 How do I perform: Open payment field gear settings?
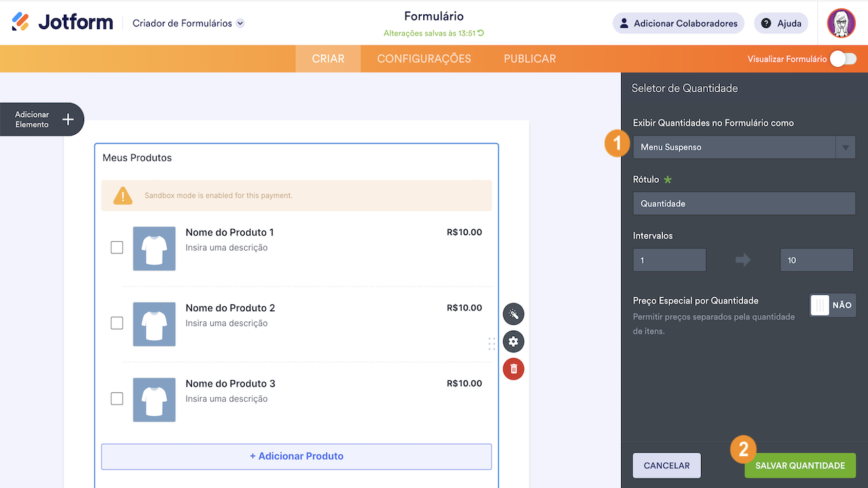pyautogui.click(x=513, y=342)
